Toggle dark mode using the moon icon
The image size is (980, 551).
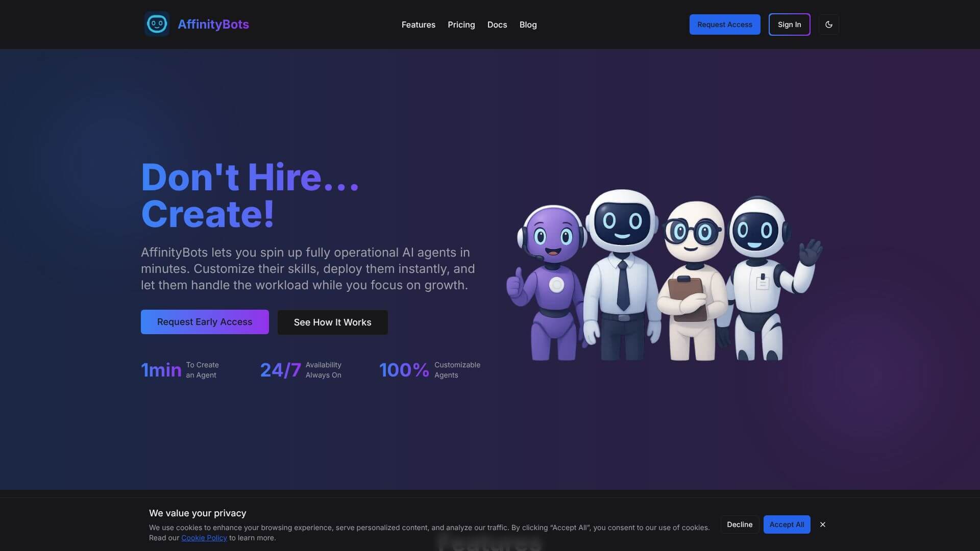coord(828,24)
